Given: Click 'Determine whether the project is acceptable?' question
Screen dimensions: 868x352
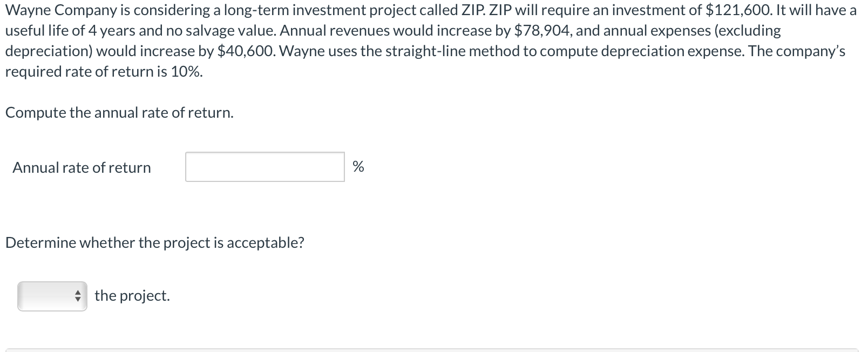Looking at the screenshot, I should coord(155,243).
